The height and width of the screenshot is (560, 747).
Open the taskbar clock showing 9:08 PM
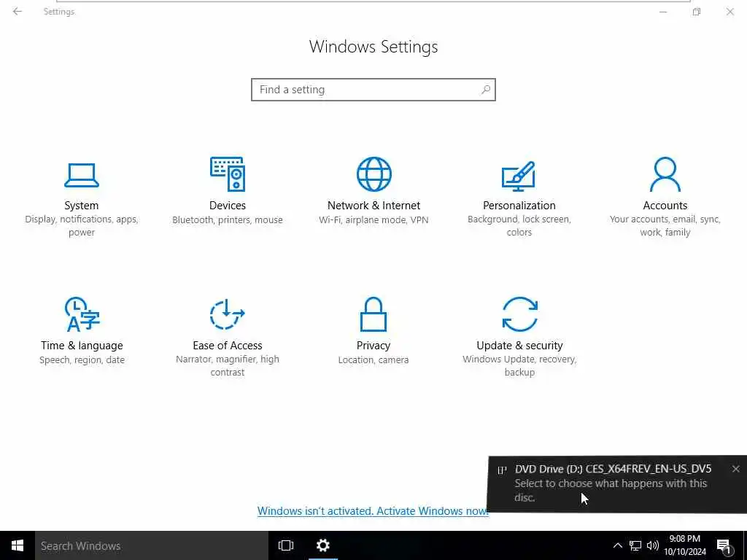coord(685,545)
